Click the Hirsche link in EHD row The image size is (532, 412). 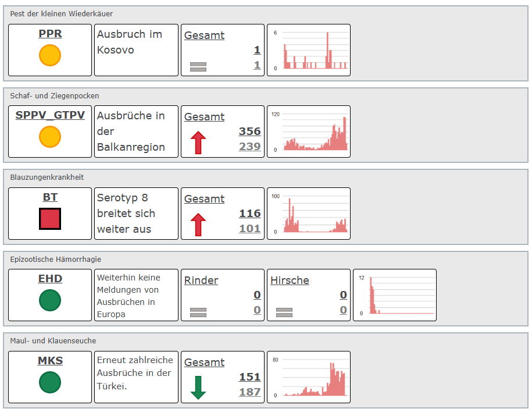[x=290, y=280]
